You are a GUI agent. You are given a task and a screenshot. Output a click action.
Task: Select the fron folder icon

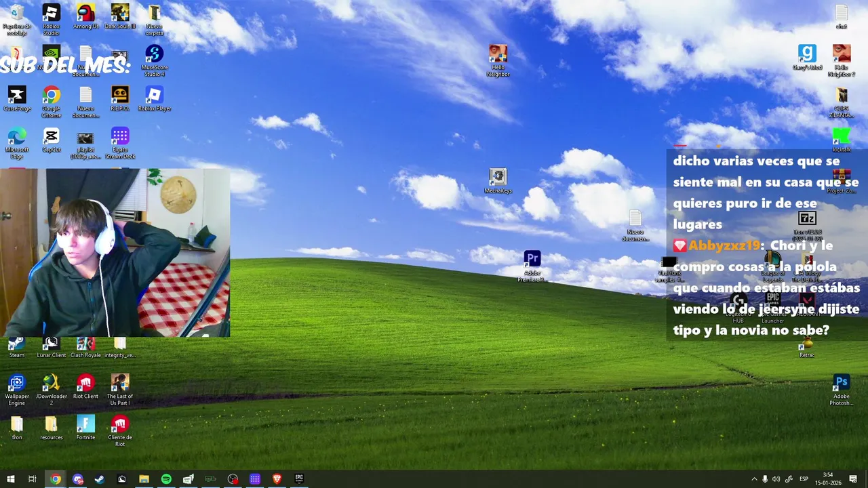click(17, 428)
